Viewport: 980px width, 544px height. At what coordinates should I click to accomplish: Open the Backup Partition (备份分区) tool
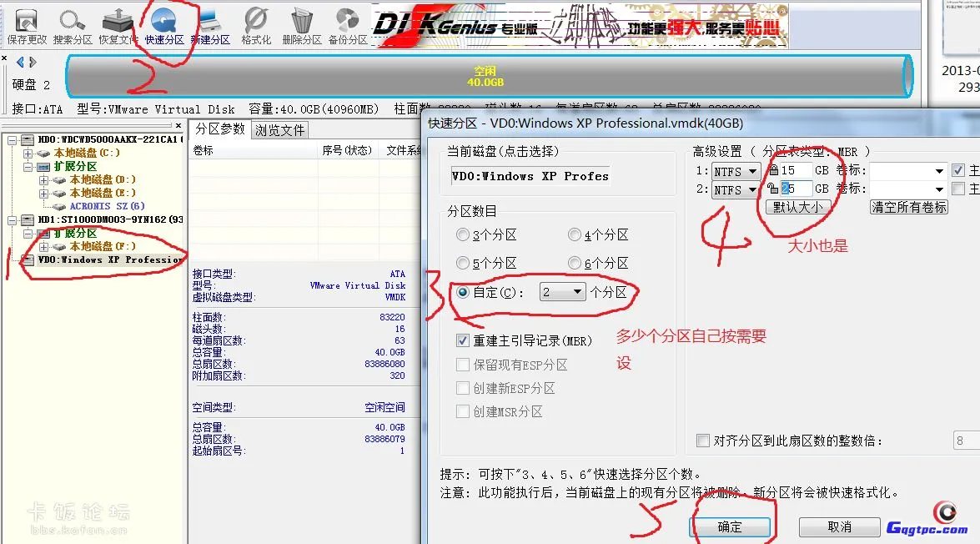pos(348,25)
